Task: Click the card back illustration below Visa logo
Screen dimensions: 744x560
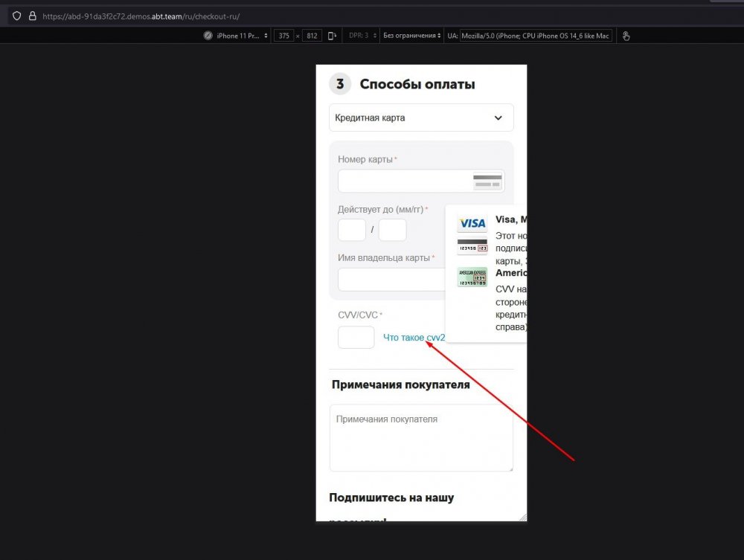Action: pyautogui.click(x=471, y=246)
